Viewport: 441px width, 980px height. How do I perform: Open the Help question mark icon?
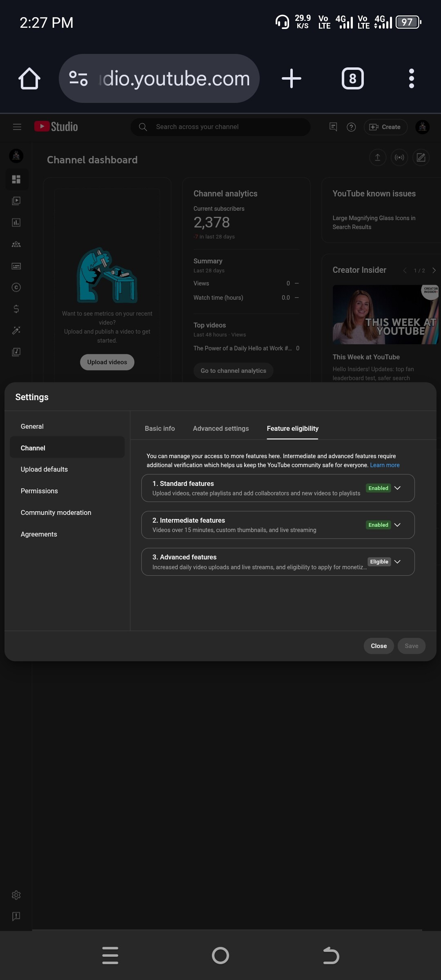click(351, 127)
